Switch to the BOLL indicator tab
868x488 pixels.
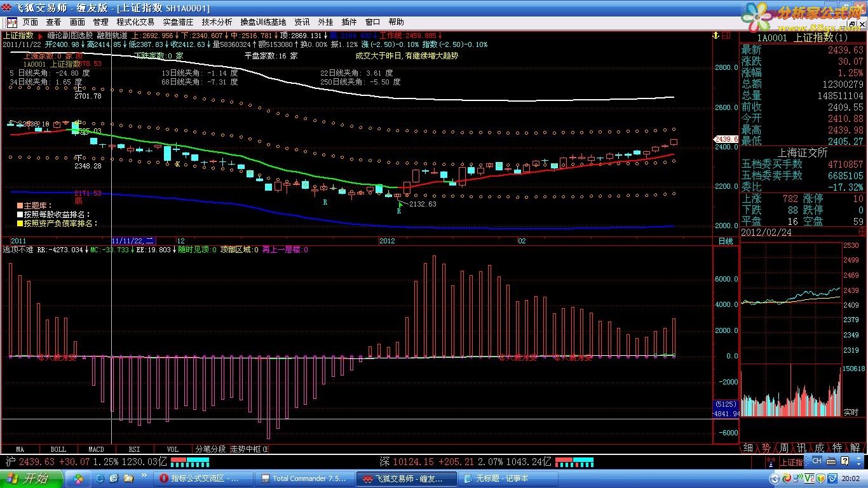click(x=58, y=449)
